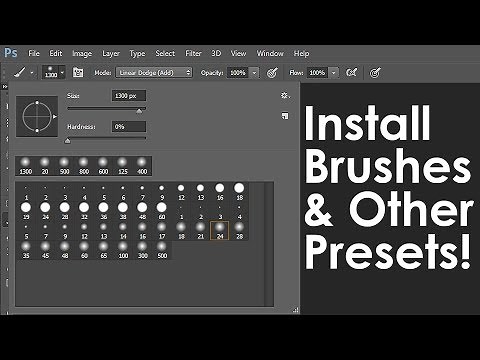Expand the collapsed tools panel double-arrow
The image size is (480, 360).
pyautogui.click(x=5, y=87)
